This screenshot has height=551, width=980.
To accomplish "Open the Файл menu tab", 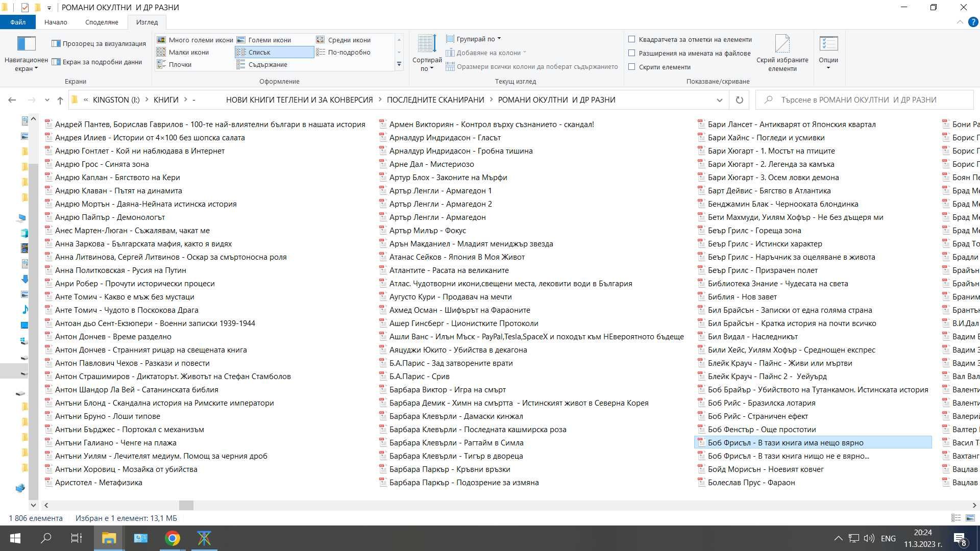I will point(18,22).
